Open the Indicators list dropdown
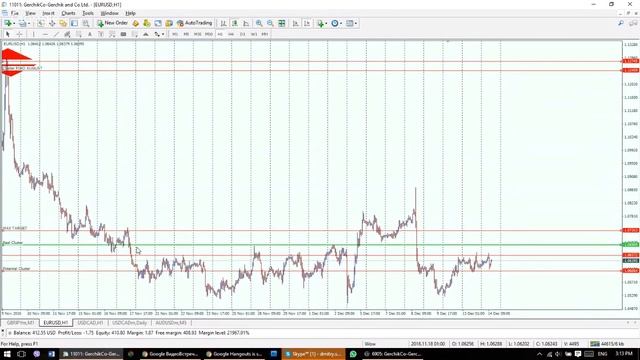Screen dimensions: 640x360 point(322,23)
